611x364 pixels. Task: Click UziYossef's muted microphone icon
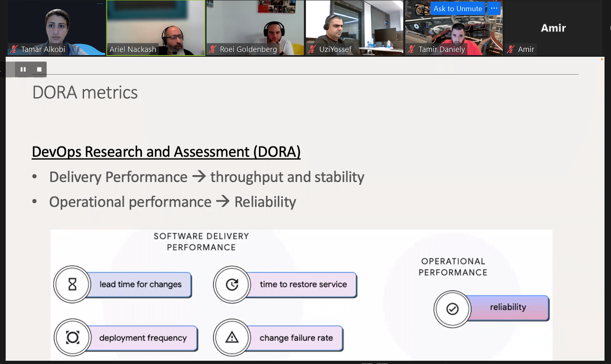tap(312, 49)
